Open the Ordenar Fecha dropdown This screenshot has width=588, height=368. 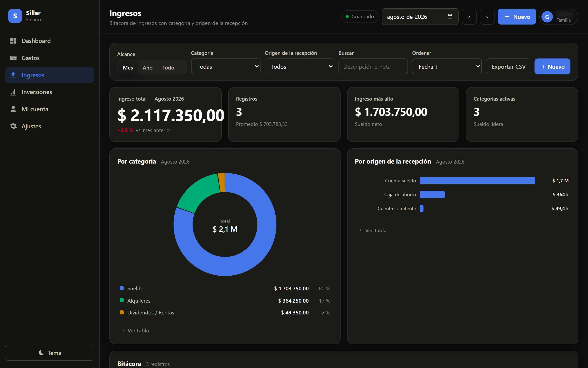point(447,66)
